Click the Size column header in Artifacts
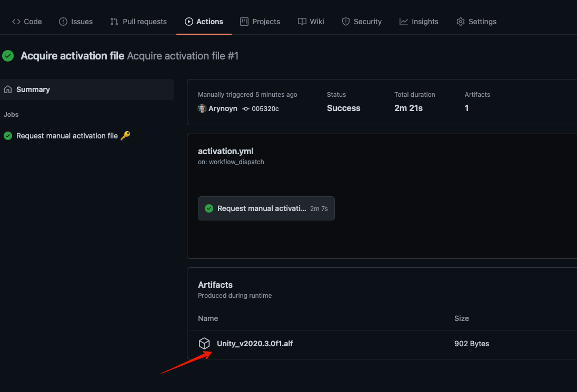Image resolution: width=577 pixels, height=392 pixels. pyautogui.click(x=462, y=318)
